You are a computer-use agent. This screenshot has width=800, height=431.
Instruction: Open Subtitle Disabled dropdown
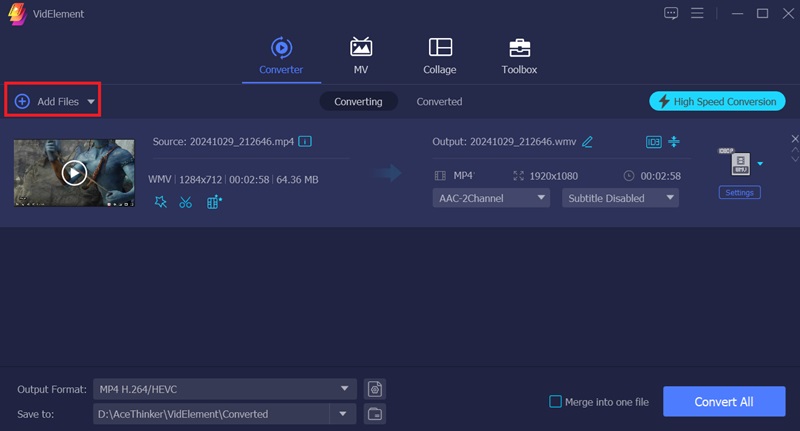(x=620, y=198)
